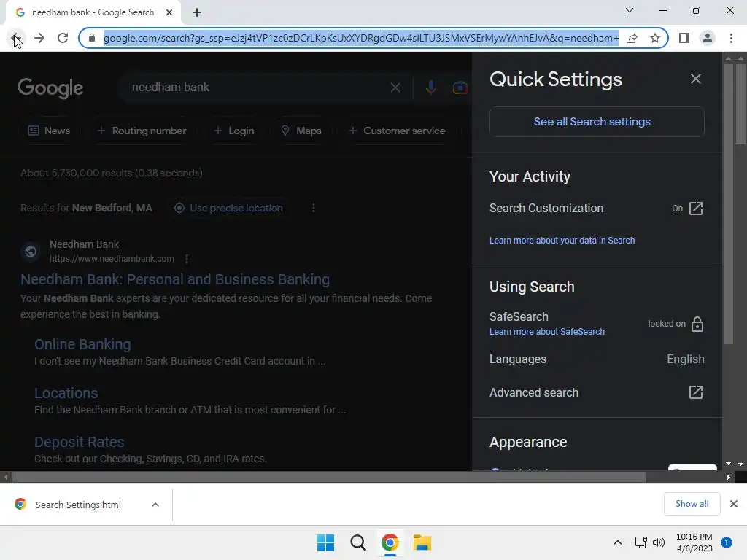Viewport: 747px width, 560px height.
Task: Open Search Customization external link icon
Action: [696, 209]
